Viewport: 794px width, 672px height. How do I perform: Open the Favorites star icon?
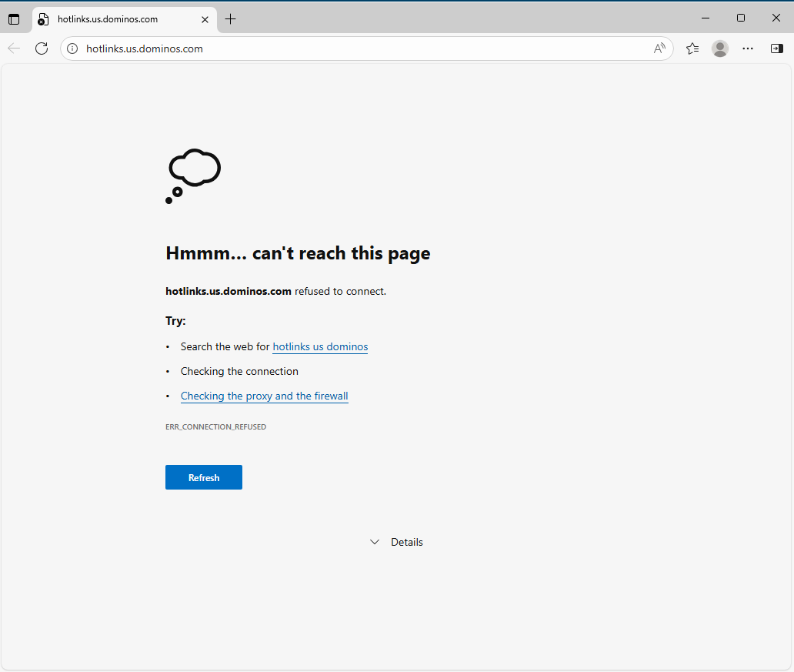click(692, 48)
